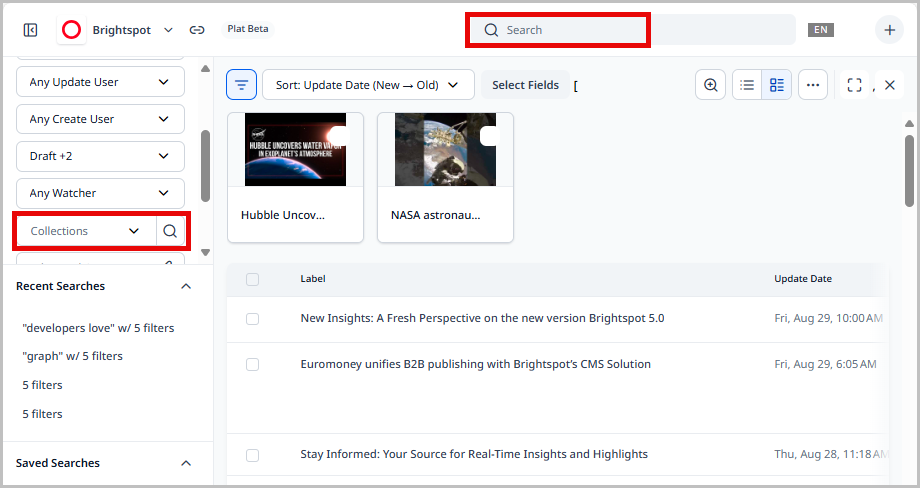The image size is (920, 488).
Task: Click the magnifier icon in the Search bar
Action: (x=491, y=30)
